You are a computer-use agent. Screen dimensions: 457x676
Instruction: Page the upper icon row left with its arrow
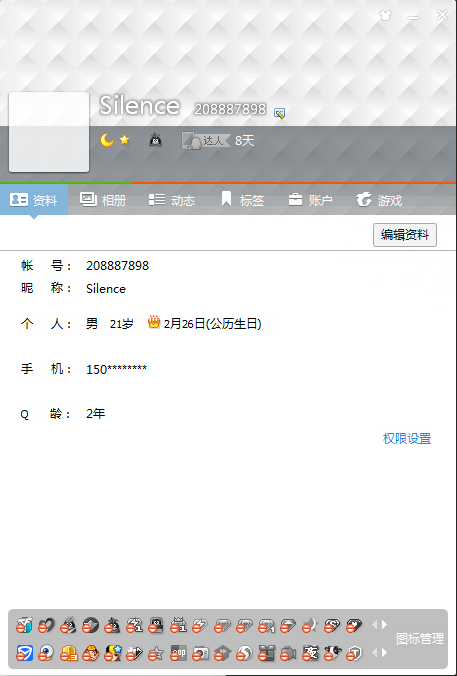pyautogui.click(x=374, y=624)
